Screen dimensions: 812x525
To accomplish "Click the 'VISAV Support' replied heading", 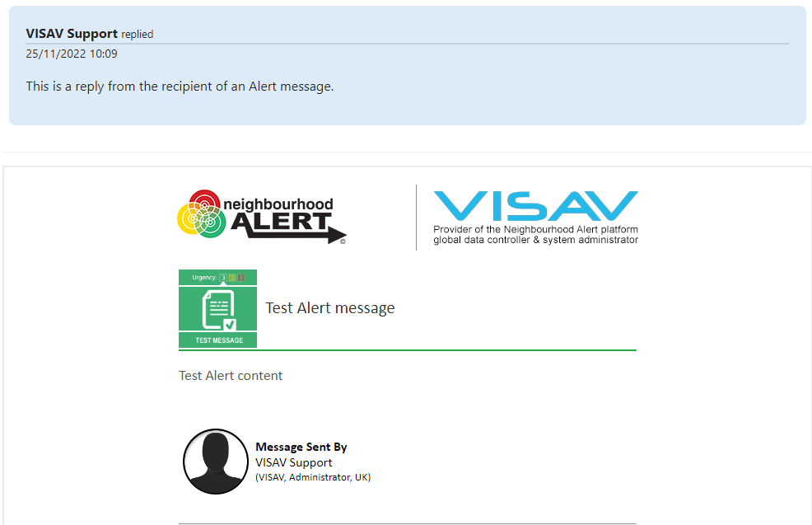I will coord(72,34).
